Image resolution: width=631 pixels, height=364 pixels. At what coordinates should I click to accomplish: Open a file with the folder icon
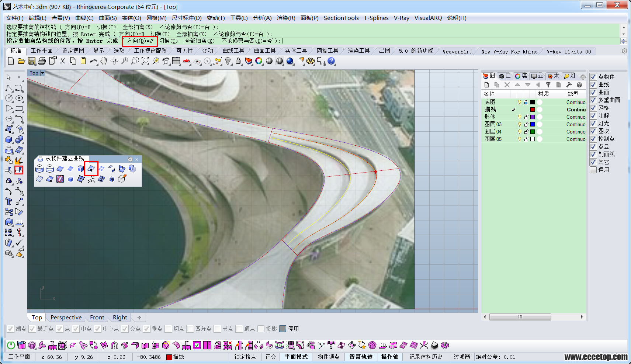coord(21,61)
